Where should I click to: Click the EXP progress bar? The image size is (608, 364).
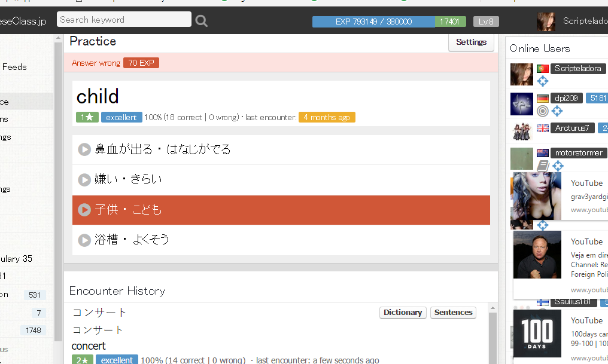tap(373, 22)
